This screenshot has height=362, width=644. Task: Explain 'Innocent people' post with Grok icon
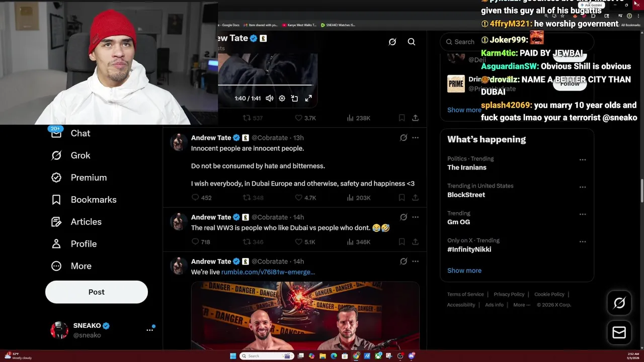(x=404, y=138)
